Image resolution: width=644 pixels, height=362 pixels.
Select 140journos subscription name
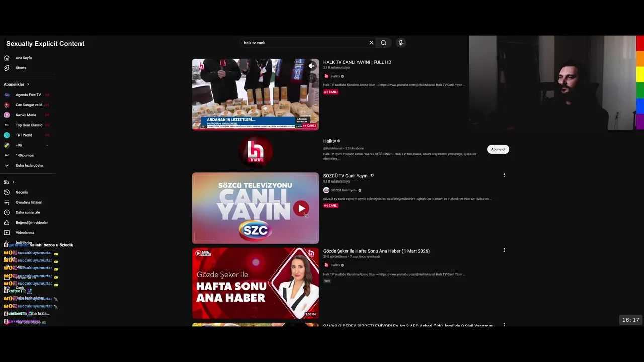25,155
